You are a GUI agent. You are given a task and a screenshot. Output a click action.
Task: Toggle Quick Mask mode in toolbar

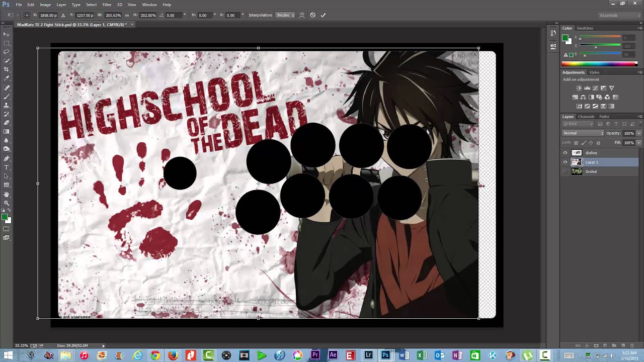pos(7,229)
